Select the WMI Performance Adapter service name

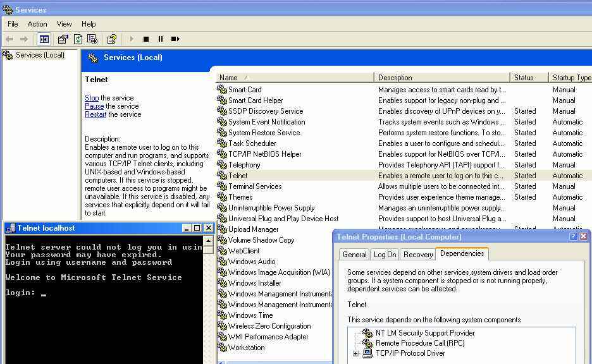click(268, 337)
